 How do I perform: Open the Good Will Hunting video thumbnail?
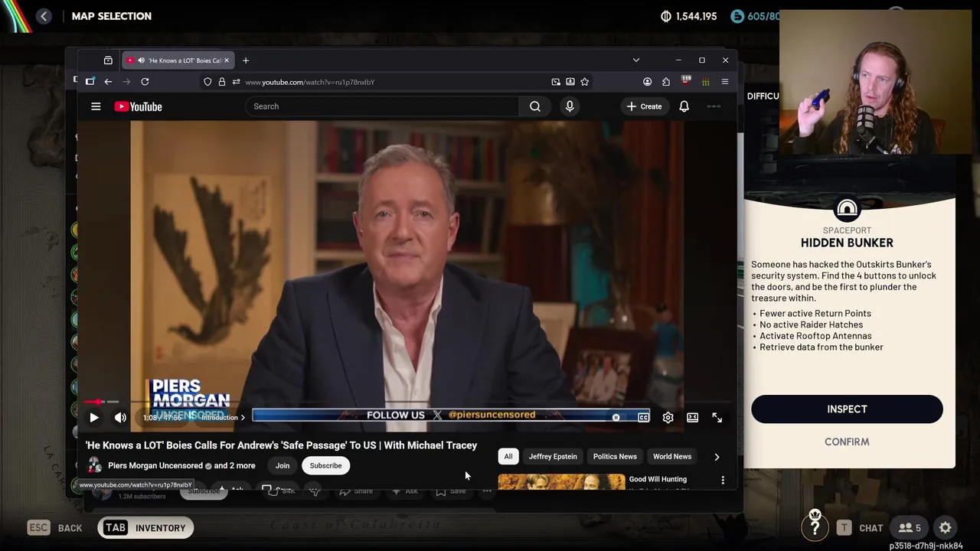coord(561,482)
